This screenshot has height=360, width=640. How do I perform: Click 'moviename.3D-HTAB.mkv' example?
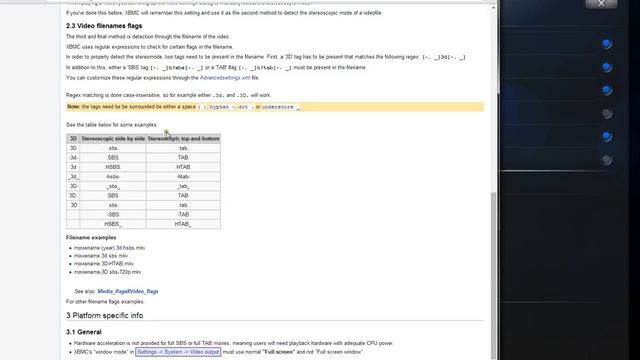point(104,264)
